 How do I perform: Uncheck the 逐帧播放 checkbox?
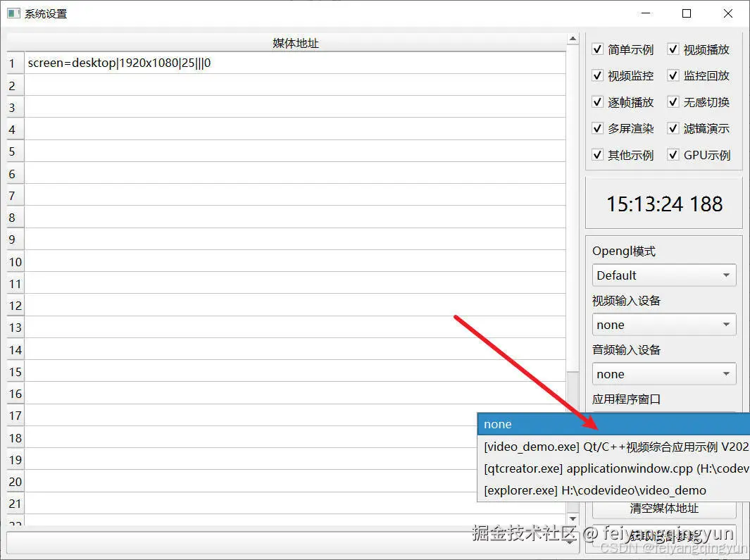[x=598, y=101]
